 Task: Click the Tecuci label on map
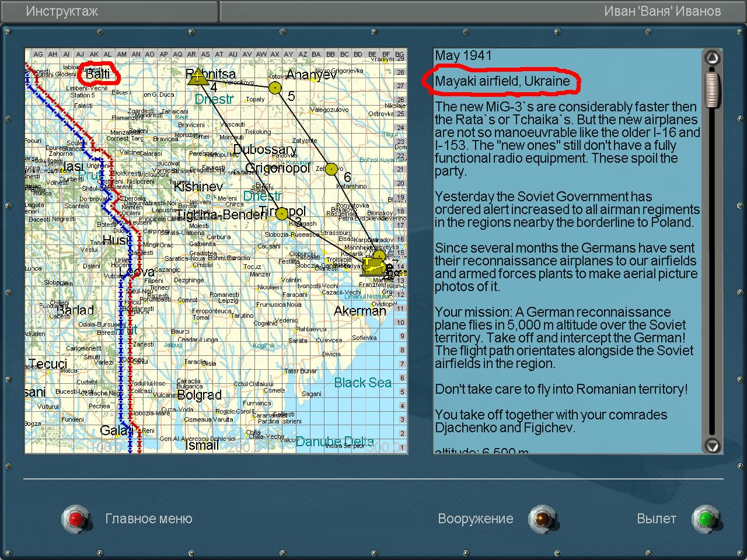(48, 364)
